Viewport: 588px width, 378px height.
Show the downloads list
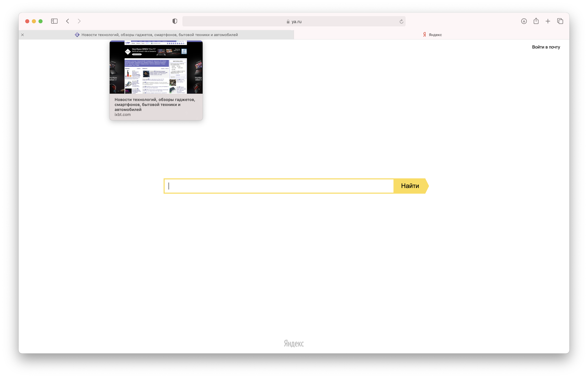click(524, 21)
